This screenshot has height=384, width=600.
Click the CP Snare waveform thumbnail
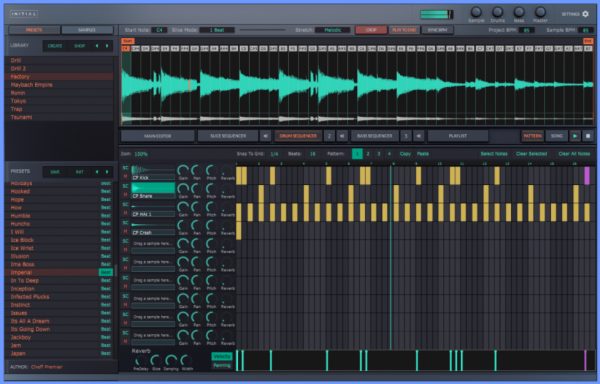(153, 188)
